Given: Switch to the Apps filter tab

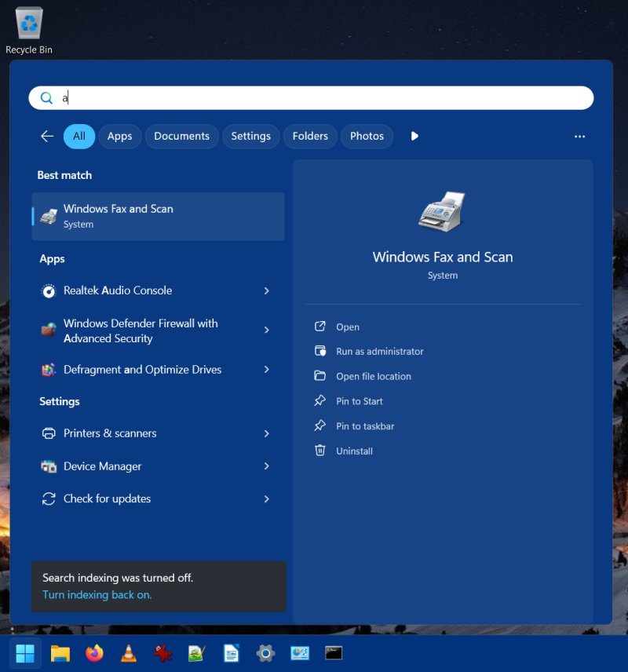Looking at the screenshot, I should [119, 137].
